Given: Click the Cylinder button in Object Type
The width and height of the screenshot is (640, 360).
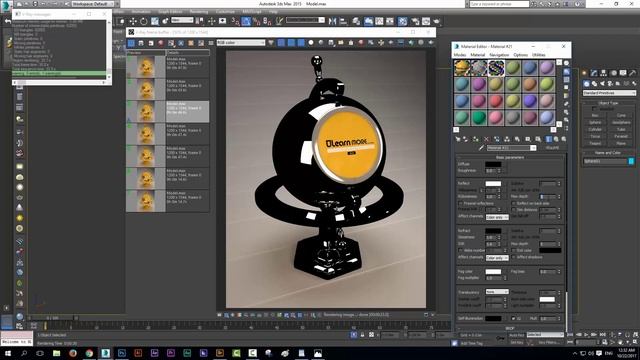Looking at the screenshot, I should (595, 129).
